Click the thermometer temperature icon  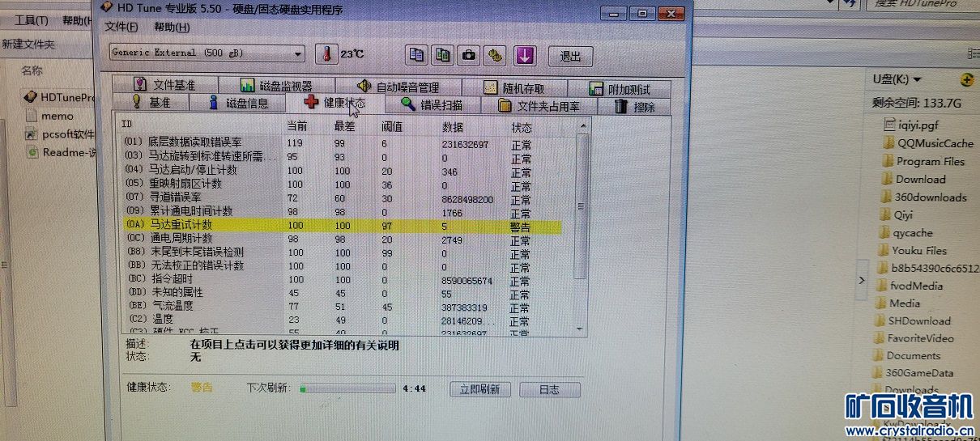point(326,54)
